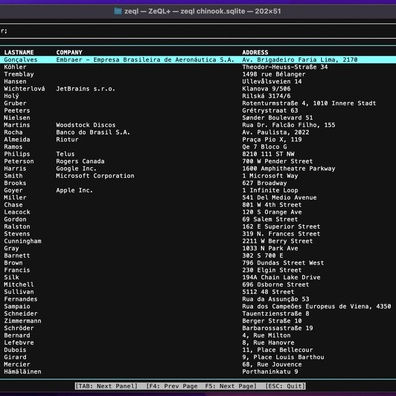Viewport: 396px width, 396px height.
Task: Select the Gruber last name
Action: (x=15, y=103)
